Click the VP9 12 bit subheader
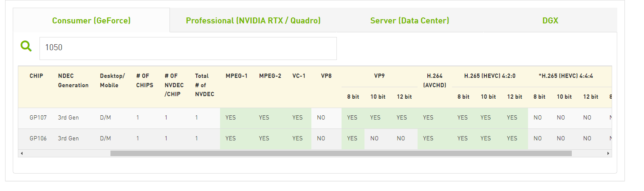Screen dimensions: 644x191 tap(404, 97)
